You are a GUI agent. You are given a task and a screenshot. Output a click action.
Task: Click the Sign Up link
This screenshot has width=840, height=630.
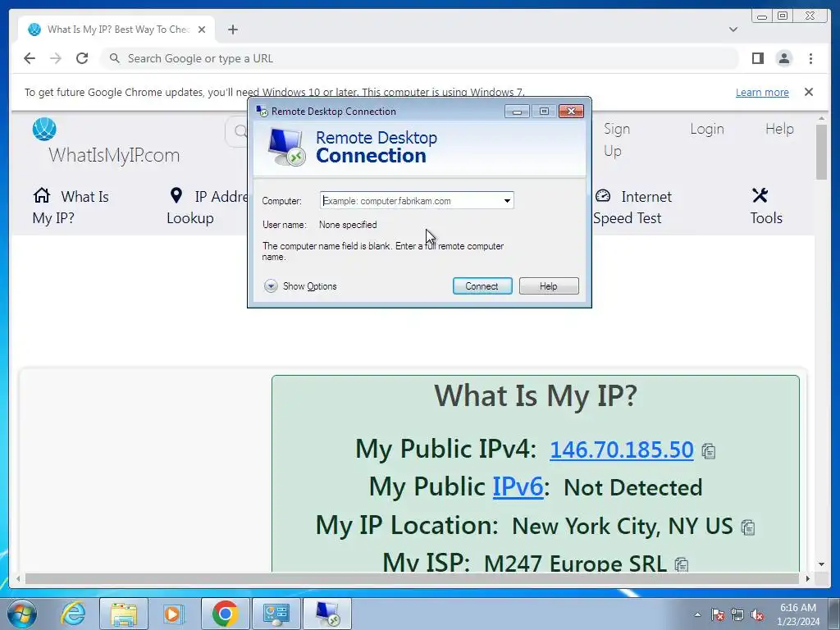click(x=617, y=139)
